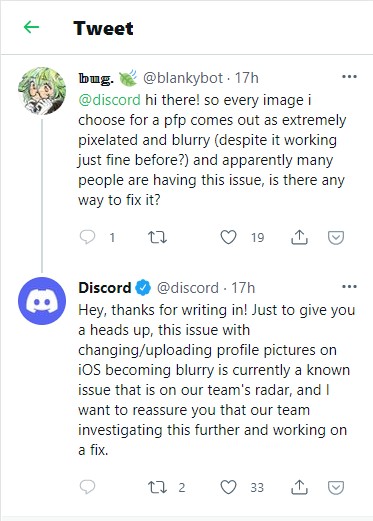Click the 17h timestamp on Discord's reply
Screen dimensions: 373x521
(x=243, y=288)
